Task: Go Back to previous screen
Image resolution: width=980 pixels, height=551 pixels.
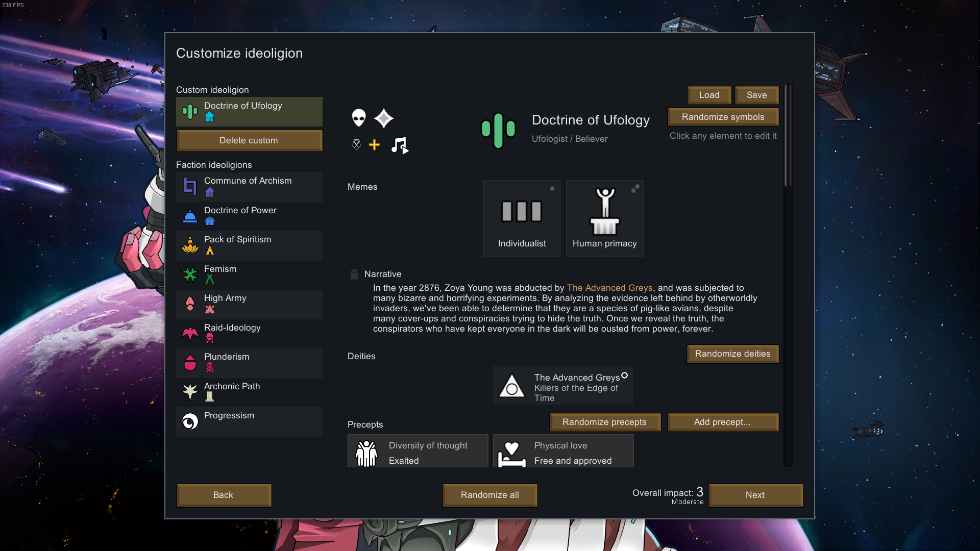Action: coord(224,495)
